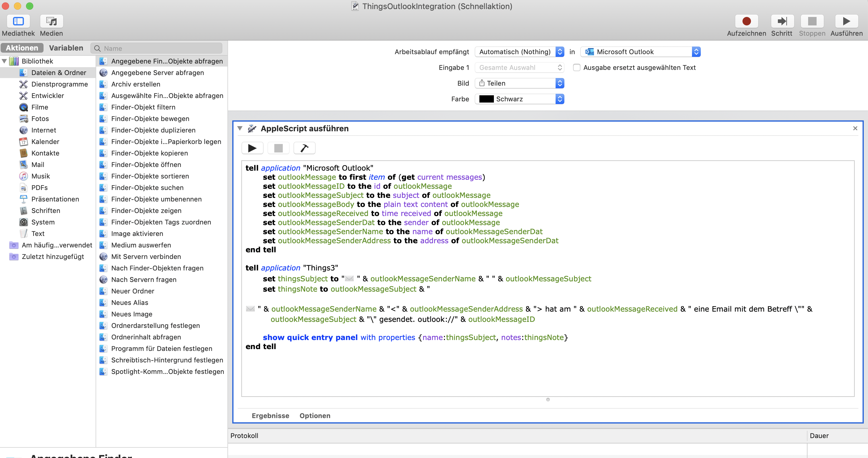Toggle the Mediathek library panel
868x458 pixels.
point(18,21)
